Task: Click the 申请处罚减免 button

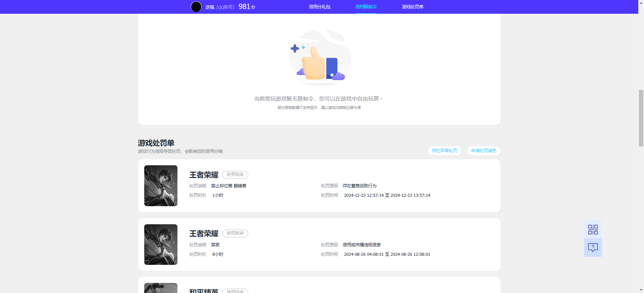Action: click(484, 151)
